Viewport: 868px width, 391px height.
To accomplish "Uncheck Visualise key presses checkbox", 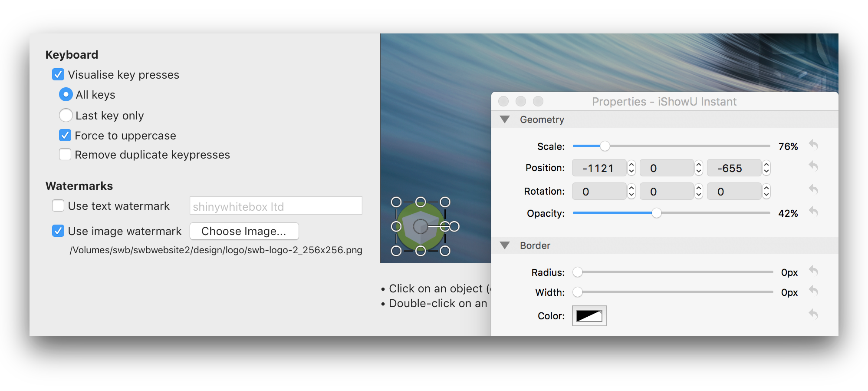I will [58, 75].
